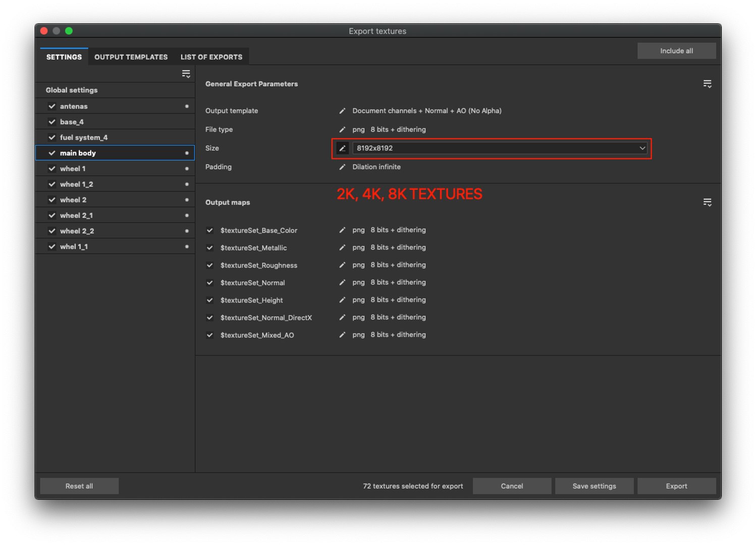Click the Export button
Screen dimensions: 756x545
click(676, 486)
